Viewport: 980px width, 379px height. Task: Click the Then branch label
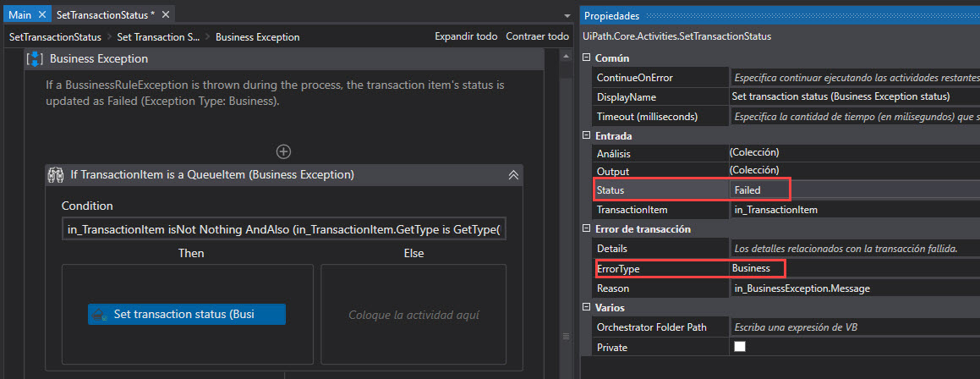pos(190,253)
